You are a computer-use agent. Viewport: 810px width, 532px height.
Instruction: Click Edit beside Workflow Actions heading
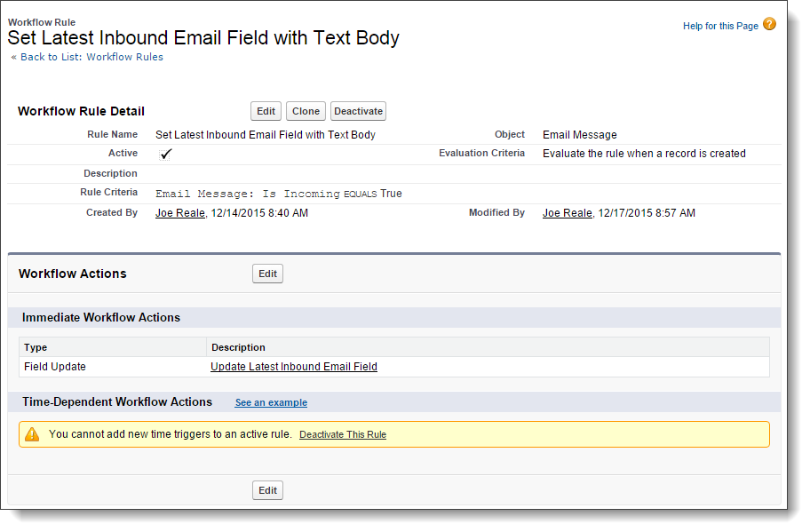[267, 274]
